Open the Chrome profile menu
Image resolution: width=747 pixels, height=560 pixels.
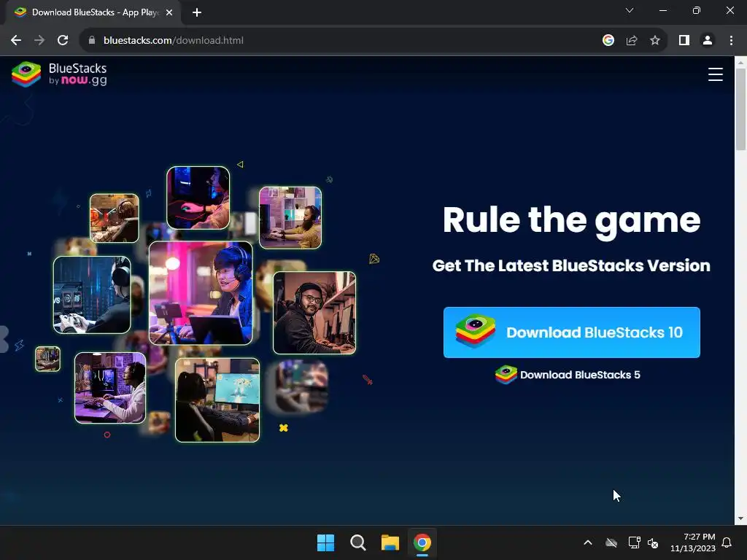708,41
